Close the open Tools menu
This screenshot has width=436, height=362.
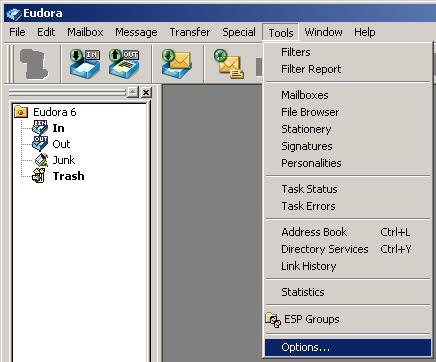(281, 33)
